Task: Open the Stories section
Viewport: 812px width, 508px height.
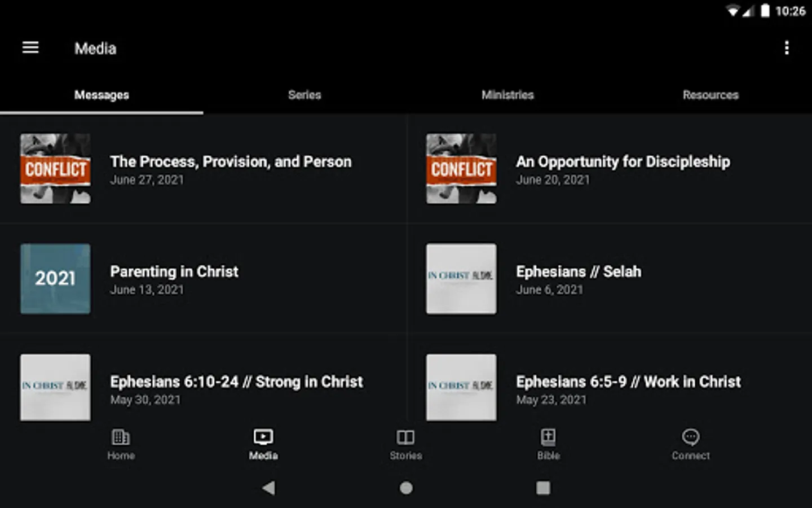Action: (405, 444)
